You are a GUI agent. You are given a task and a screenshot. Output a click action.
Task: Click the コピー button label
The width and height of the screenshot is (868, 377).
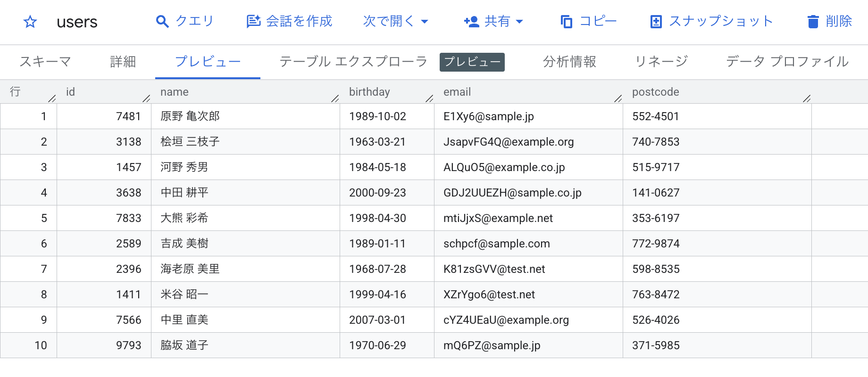(x=598, y=21)
